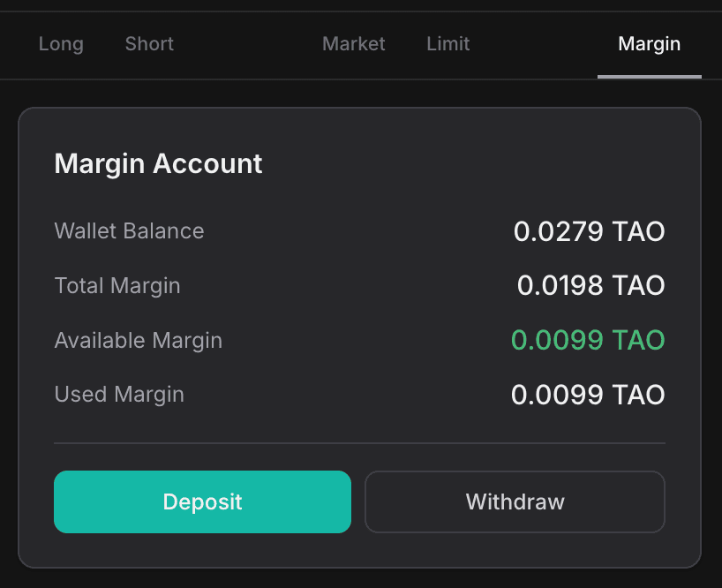Click the green Available Margin value
The width and height of the screenshot is (722, 588).
(588, 341)
